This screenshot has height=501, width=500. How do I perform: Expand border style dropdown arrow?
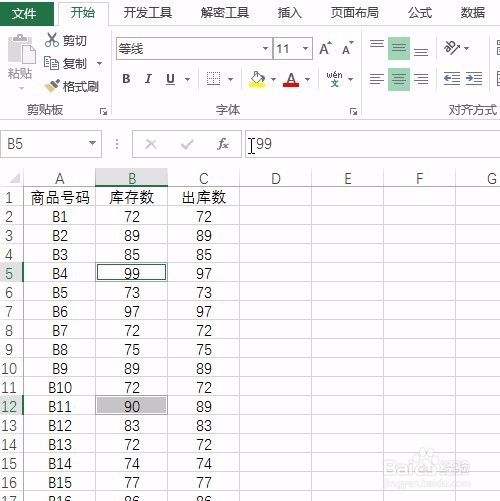230,79
